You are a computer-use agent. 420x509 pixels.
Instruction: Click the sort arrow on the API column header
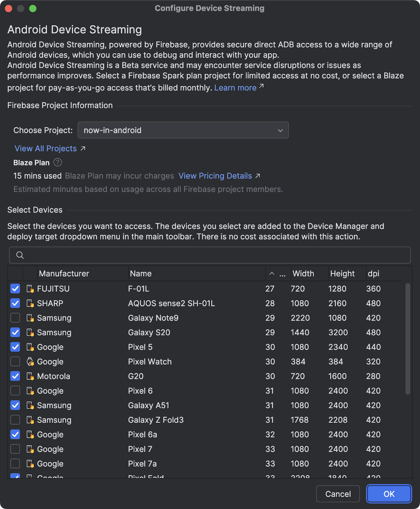click(272, 274)
